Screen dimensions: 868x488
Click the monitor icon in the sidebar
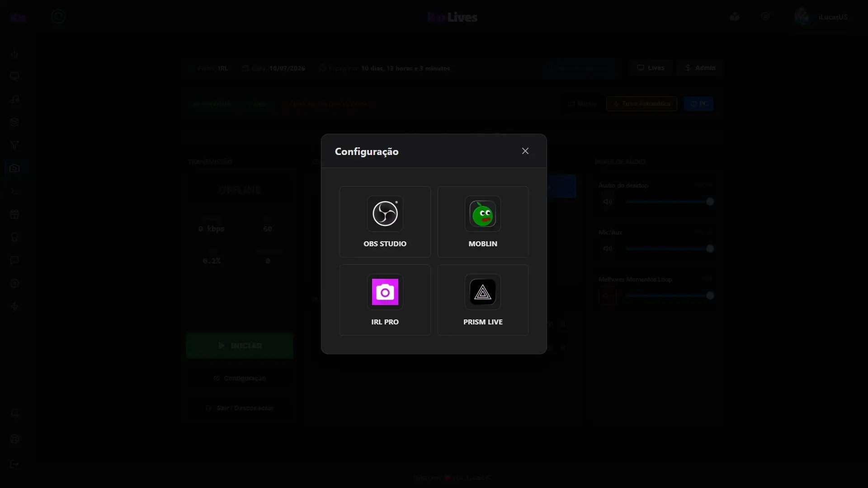pyautogui.click(x=14, y=76)
